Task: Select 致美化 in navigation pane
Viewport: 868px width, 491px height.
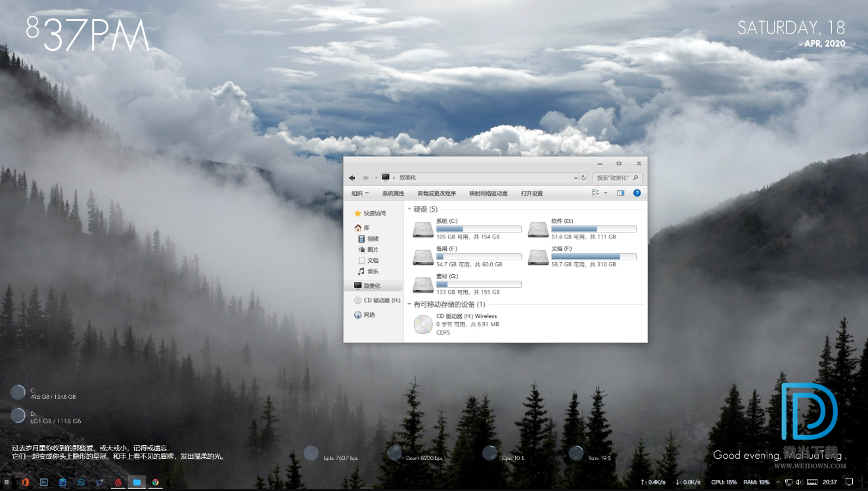Action: [373, 286]
